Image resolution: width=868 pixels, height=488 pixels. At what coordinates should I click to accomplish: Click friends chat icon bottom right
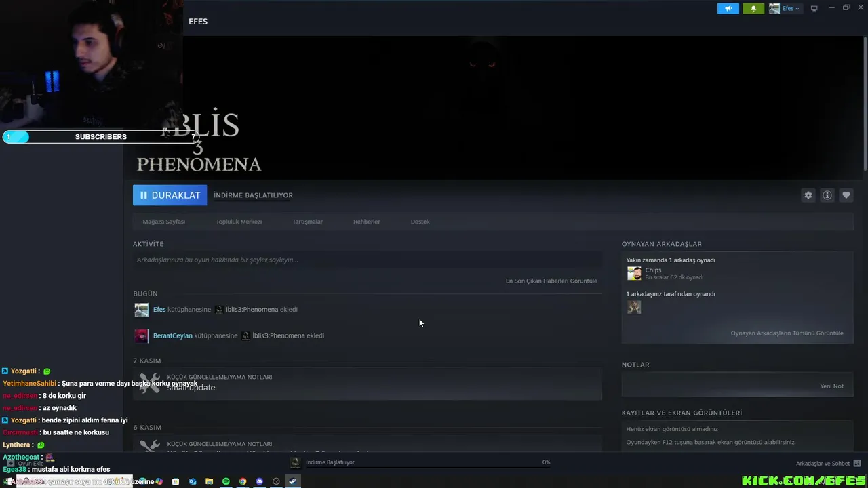857,464
